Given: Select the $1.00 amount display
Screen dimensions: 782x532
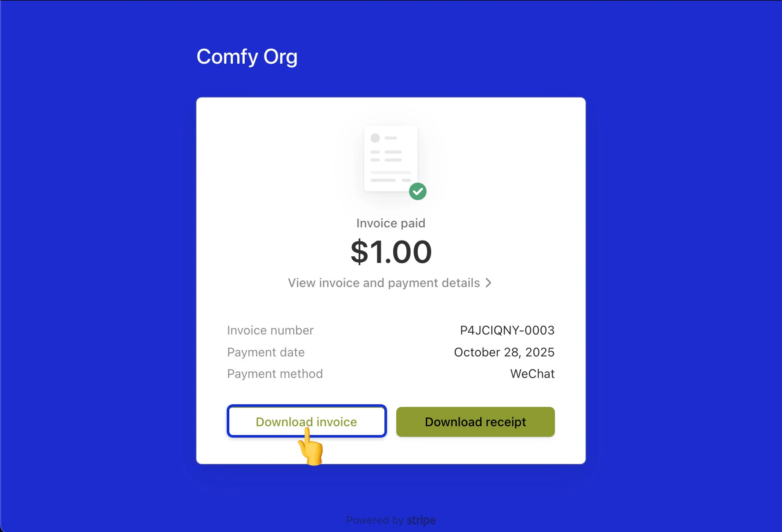Looking at the screenshot, I should (391, 252).
